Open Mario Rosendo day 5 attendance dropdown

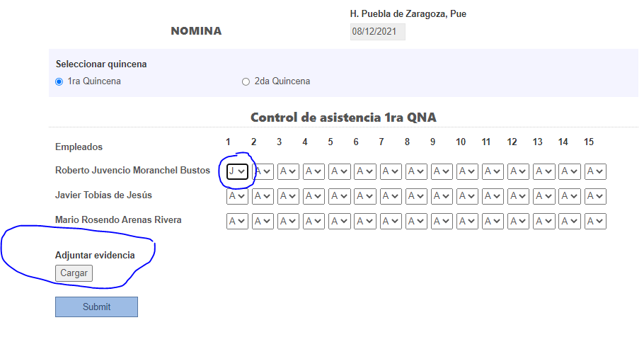[340, 221]
